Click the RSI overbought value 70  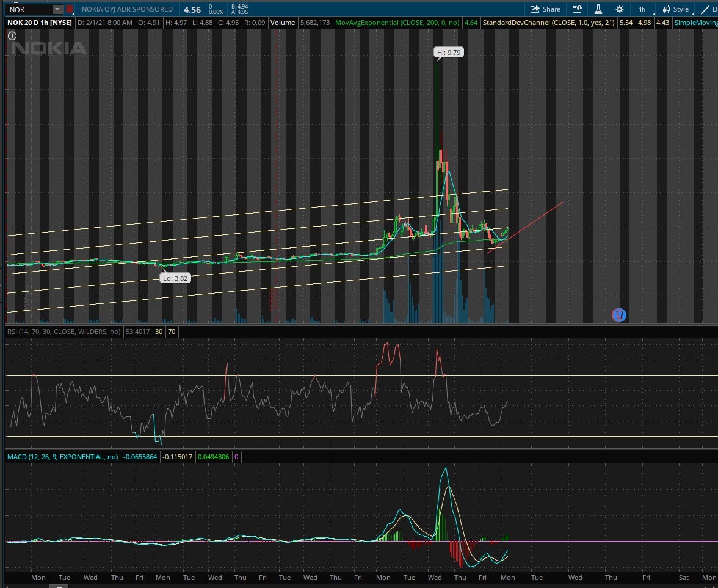[x=172, y=331]
